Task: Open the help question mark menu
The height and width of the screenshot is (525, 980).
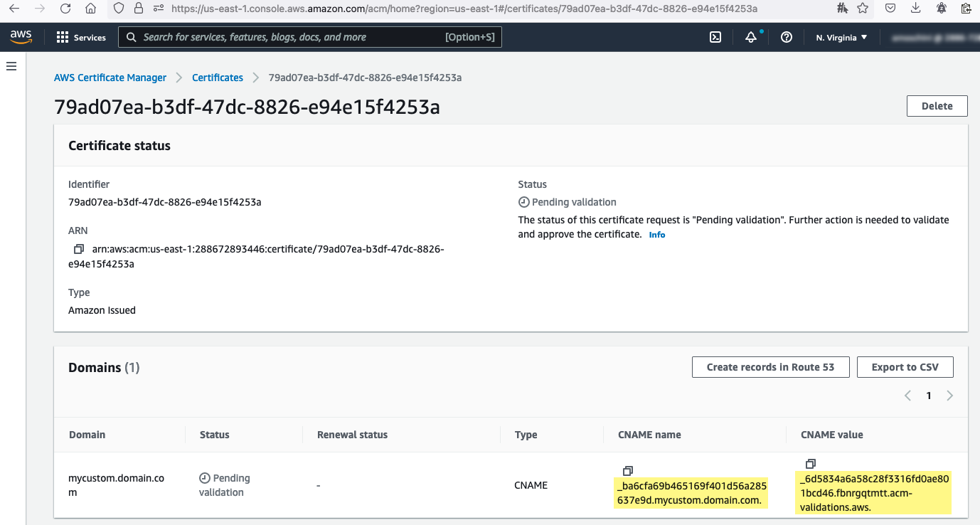Action: point(787,37)
